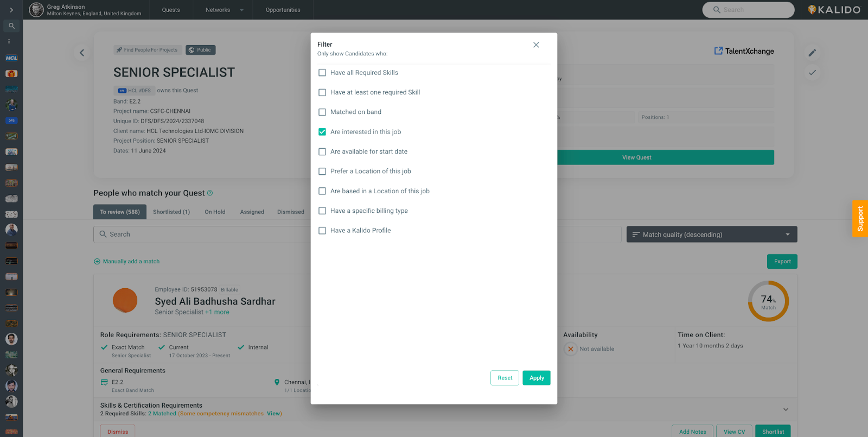
Task: Click the sidebar three-dot menu icon
Action: point(9,41)
